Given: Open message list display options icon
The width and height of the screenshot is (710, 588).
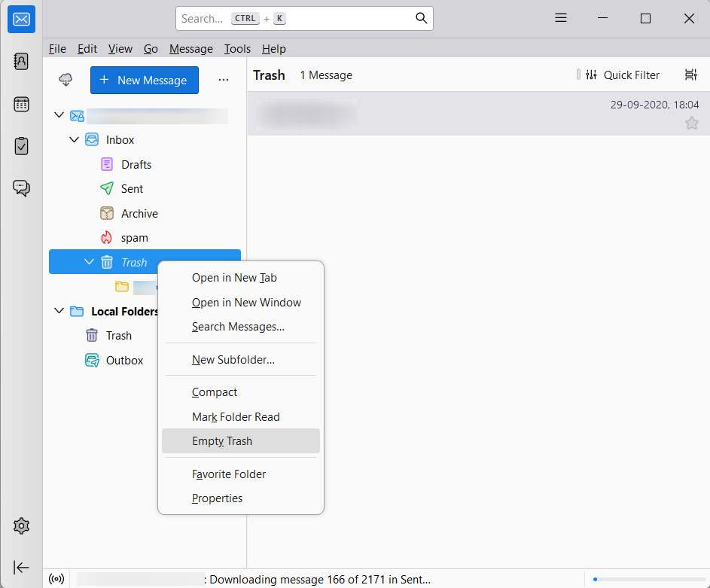Looking at the screenshot, I should (x=690, y=75).
